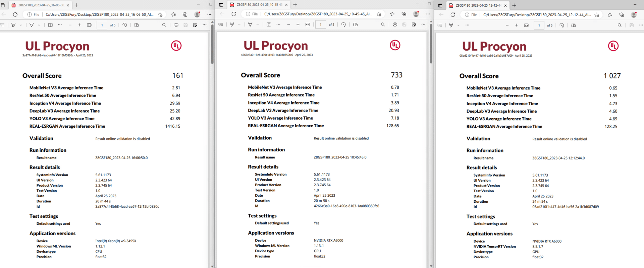Open page view in middle window PDF toolbar
The height and width of the screenshot is (268, 644).
click(356, 24)
